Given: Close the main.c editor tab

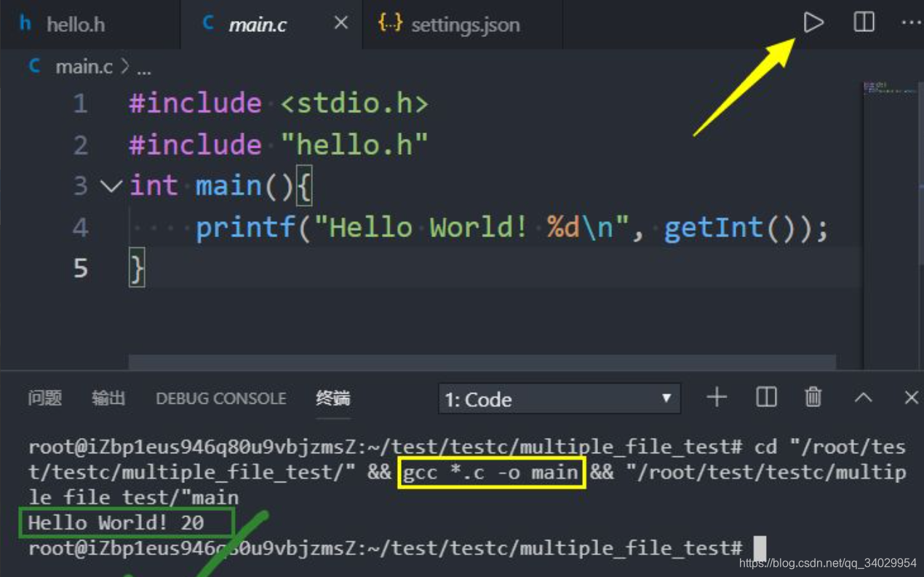Looking at the screenshot, I should tap(340, 23).
